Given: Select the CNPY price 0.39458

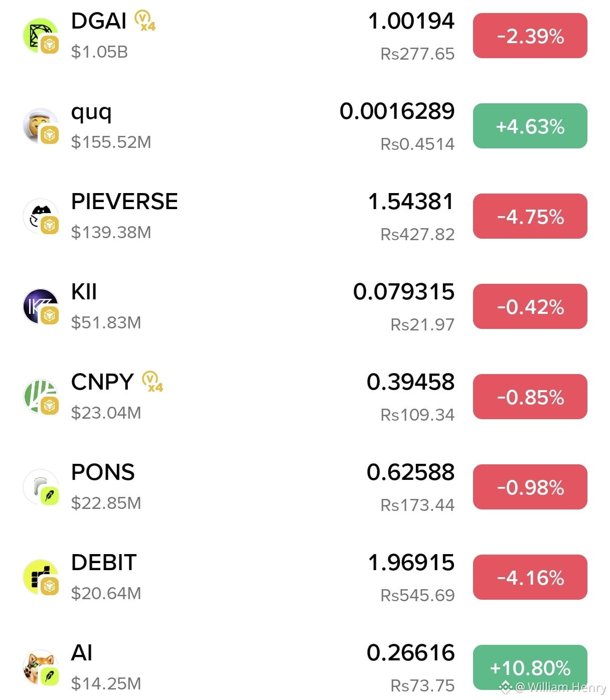Looking at the screenshot, I should coord(410,382).
